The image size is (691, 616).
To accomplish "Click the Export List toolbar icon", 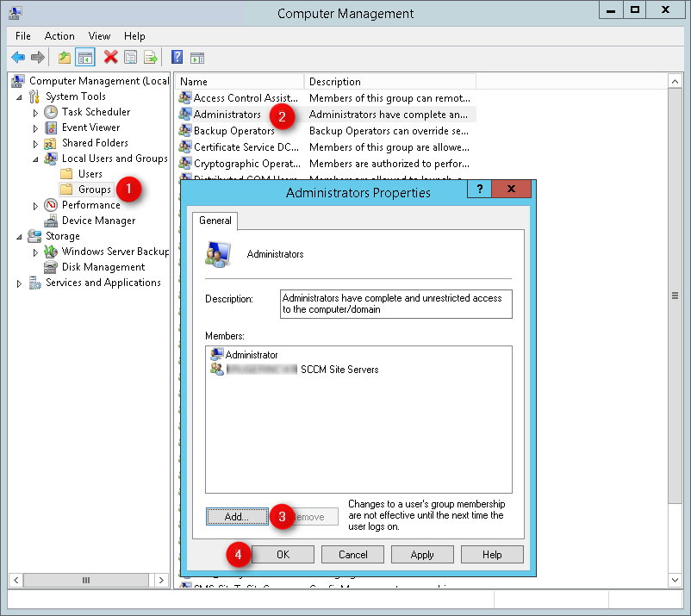I will [150, 57].
